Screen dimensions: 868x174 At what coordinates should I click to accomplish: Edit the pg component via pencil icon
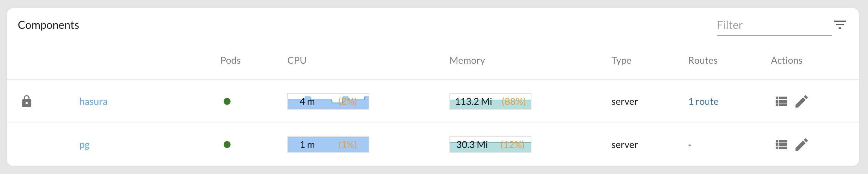(x=802, y=145)
